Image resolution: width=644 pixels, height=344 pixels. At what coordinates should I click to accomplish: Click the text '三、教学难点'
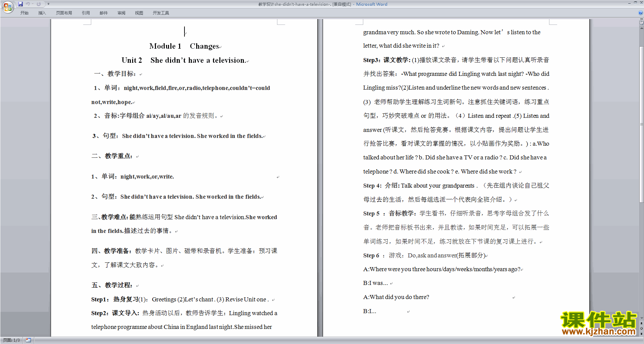coord(109,217)
